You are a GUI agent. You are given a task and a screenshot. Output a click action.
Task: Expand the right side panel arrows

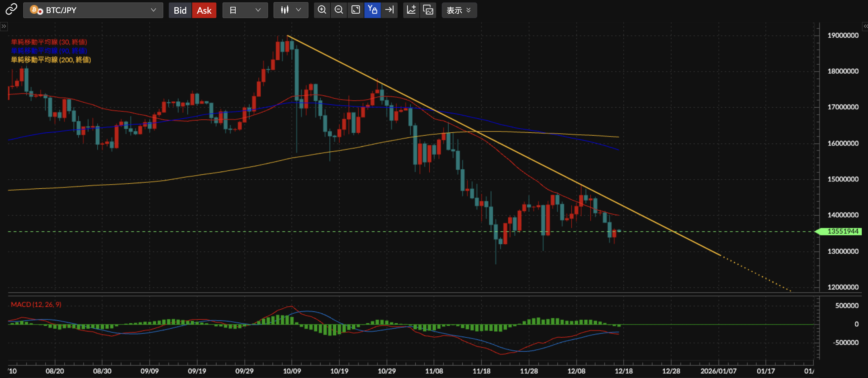pos(865,26)
